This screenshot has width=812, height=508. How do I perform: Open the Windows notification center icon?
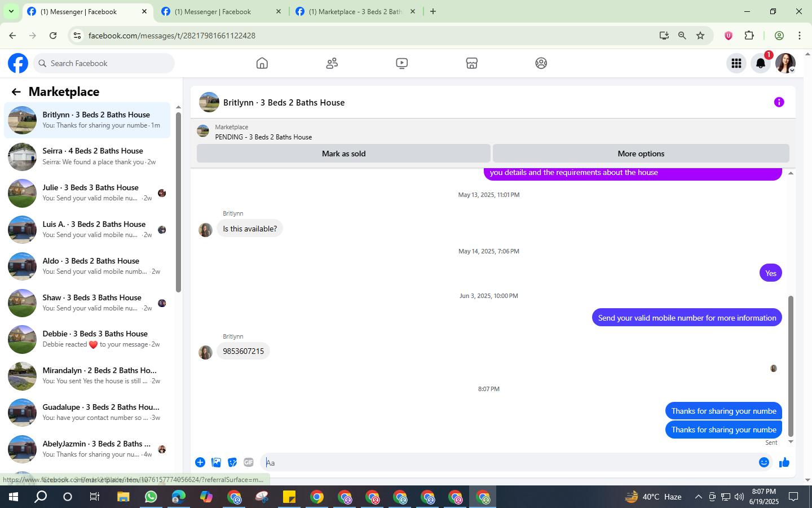pos(793,497)
